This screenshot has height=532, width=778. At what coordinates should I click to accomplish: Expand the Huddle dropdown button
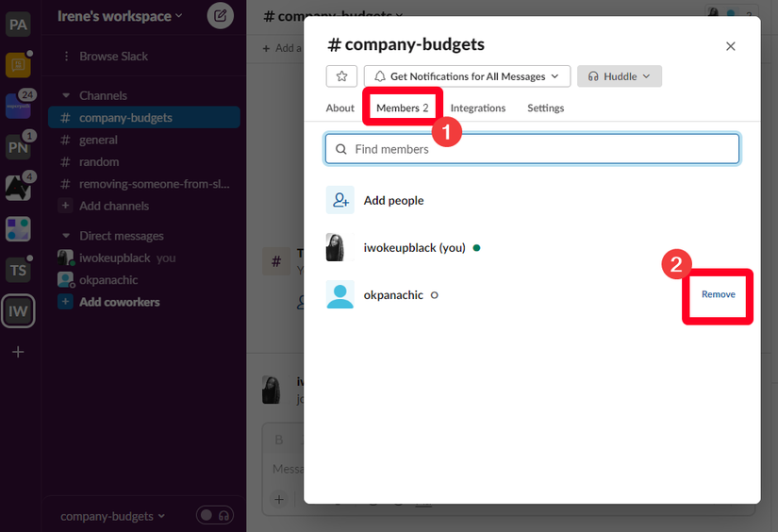click(620, 76)
